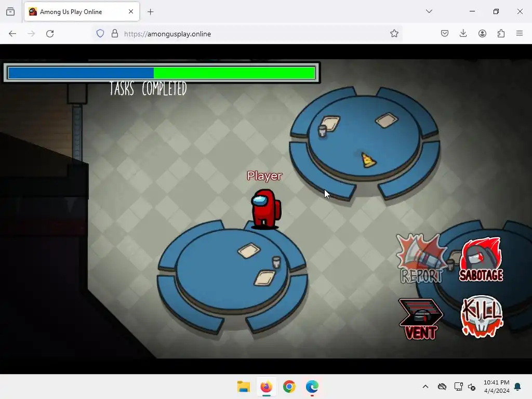Open the Firefox account menu
This screenshot has width=532, height=399.
pyautogui.click(x=482, y=33)
